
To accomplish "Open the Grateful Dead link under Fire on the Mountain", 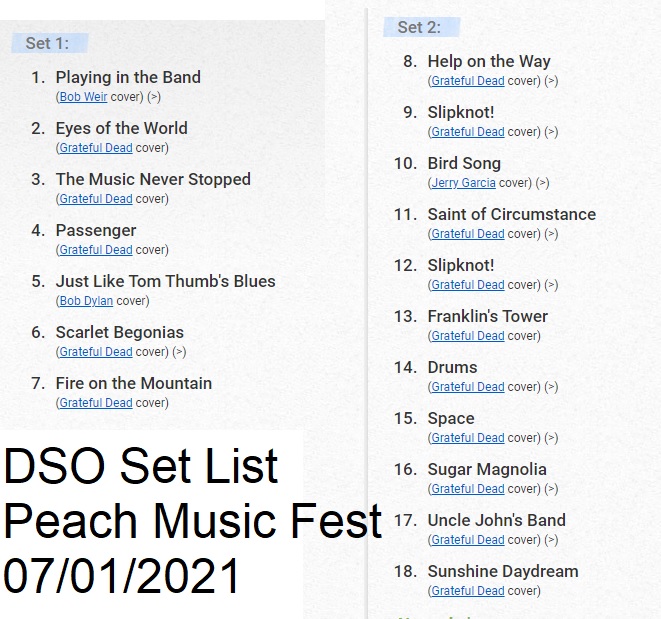I will pos(96,403).
